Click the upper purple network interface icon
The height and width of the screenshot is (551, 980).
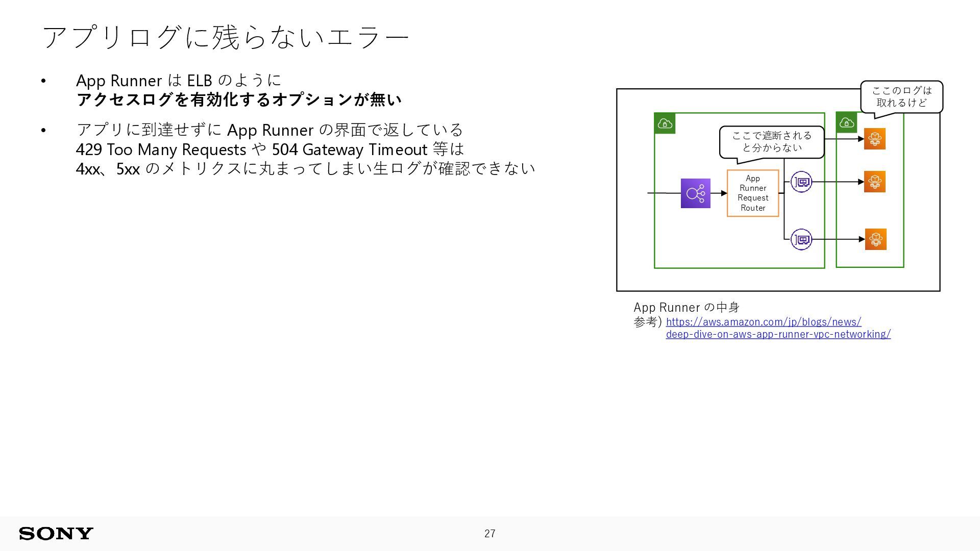[801, 182]
